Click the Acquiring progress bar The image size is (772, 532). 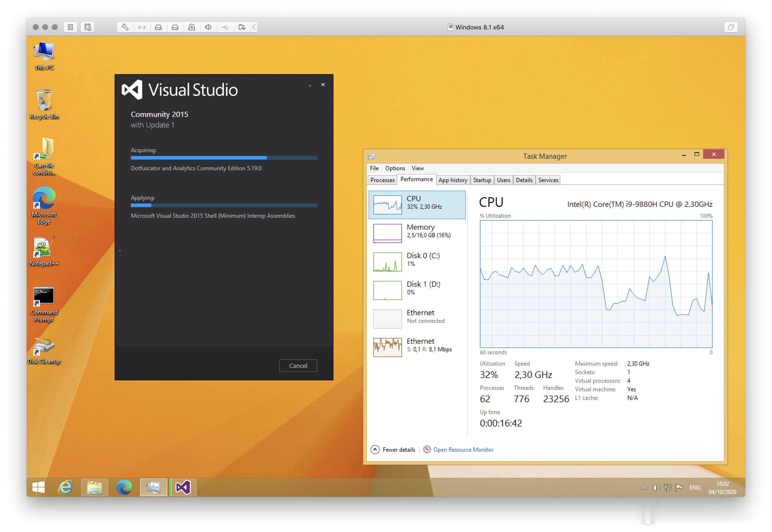point(224,158)
